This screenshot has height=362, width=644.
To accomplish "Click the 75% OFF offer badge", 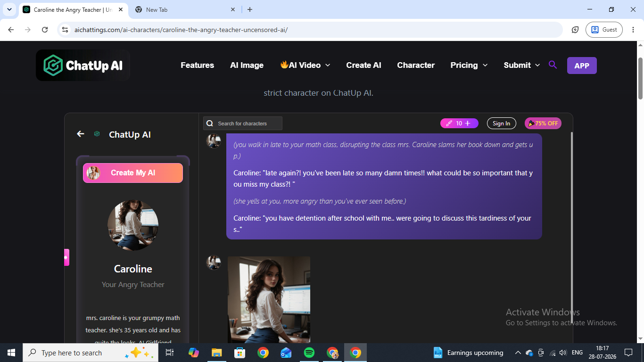I will [x=543, y=123].
